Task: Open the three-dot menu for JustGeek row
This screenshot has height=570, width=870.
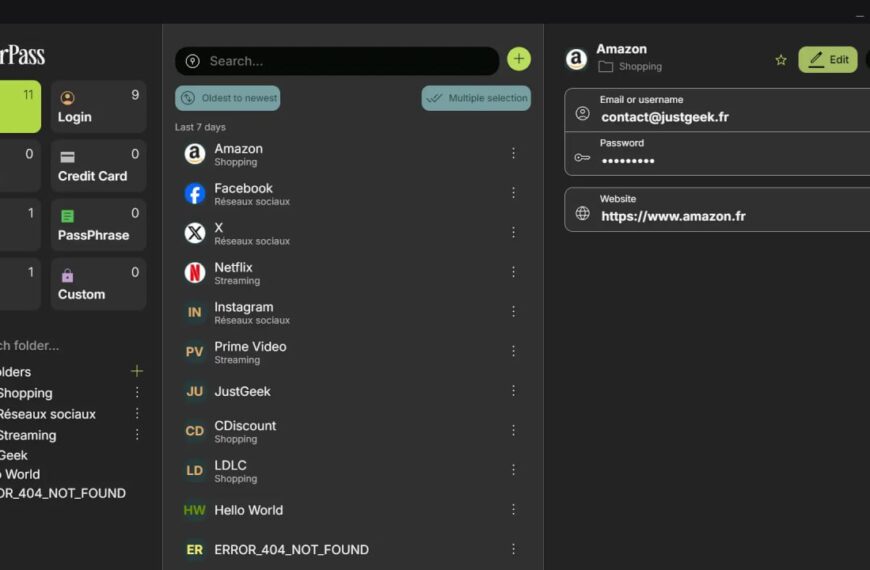Action: pyautogui.click(x=513, y=391)
